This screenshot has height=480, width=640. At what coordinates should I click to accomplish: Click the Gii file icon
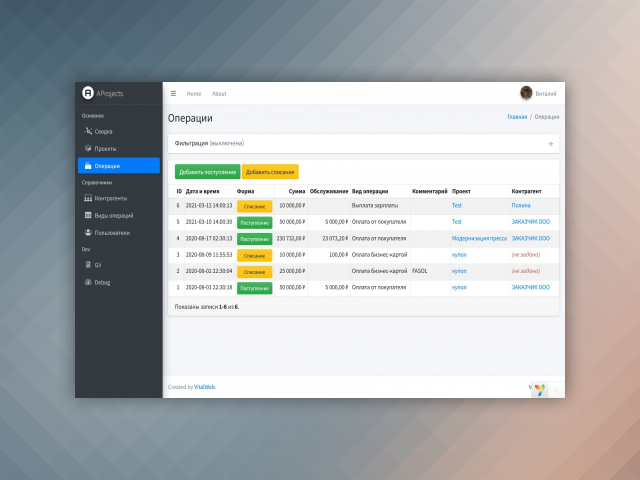[88, 264]
